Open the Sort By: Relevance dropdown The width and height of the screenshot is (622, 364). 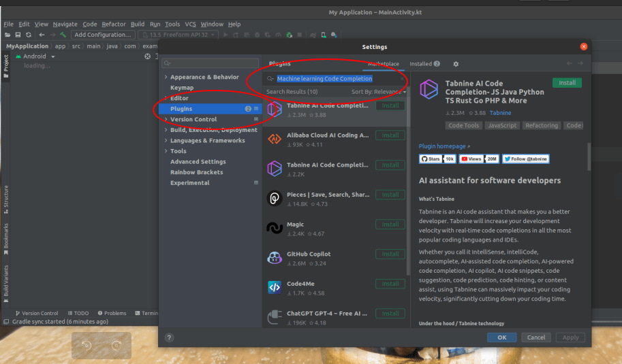tap(378, 91)
